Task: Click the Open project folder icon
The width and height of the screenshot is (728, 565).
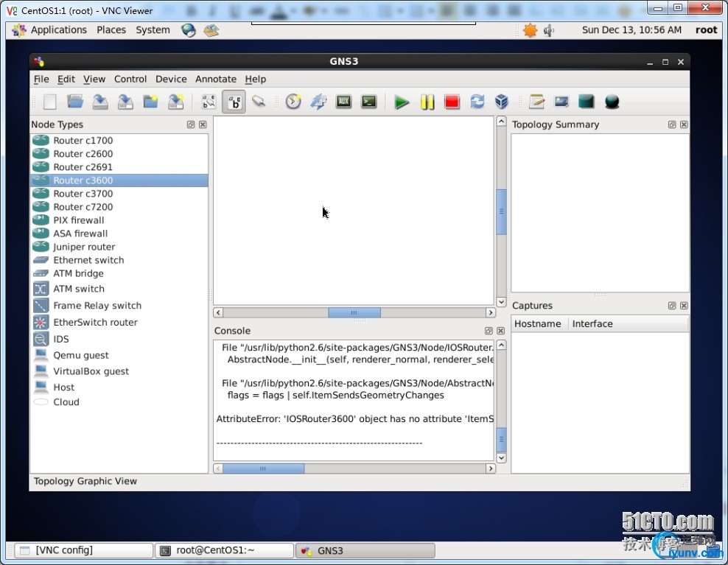Action: click(75, 102)
